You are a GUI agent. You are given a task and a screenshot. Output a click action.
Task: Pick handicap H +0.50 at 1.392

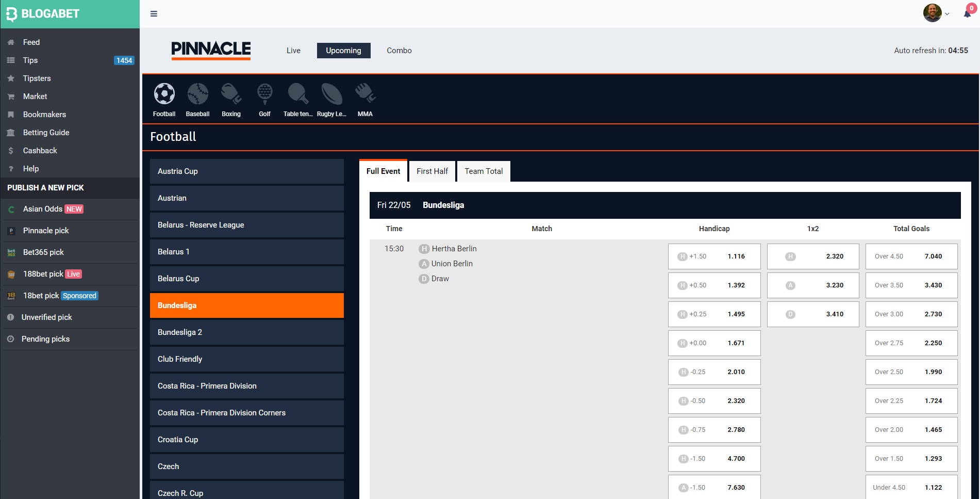(714, 285)
